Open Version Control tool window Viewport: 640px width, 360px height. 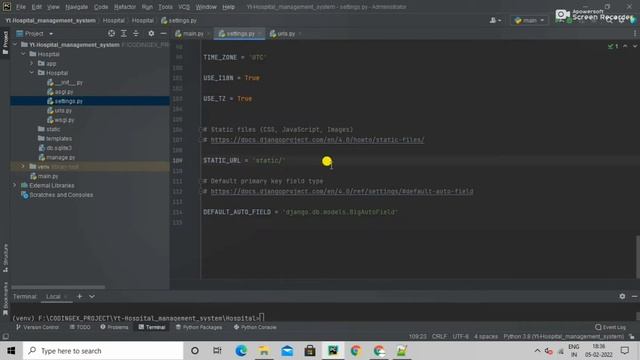37,327
